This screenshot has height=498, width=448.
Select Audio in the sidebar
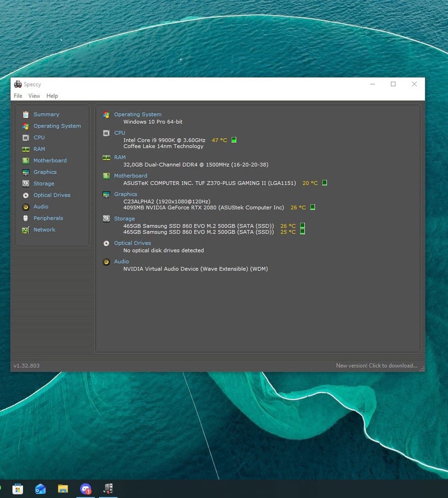(41, 206)
